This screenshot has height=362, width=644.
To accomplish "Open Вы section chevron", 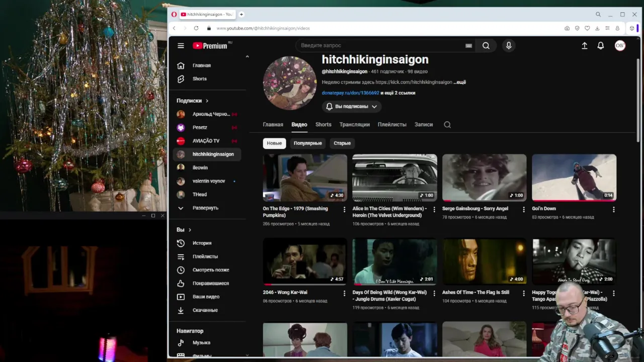I will (190, 230).
